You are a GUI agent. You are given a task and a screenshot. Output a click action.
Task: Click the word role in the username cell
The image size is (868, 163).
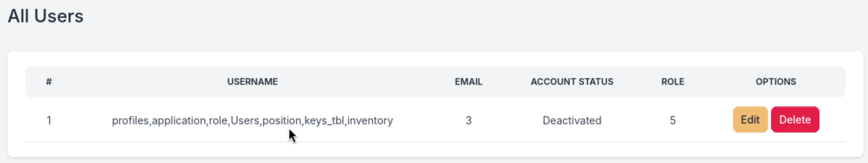click(218, 121)
